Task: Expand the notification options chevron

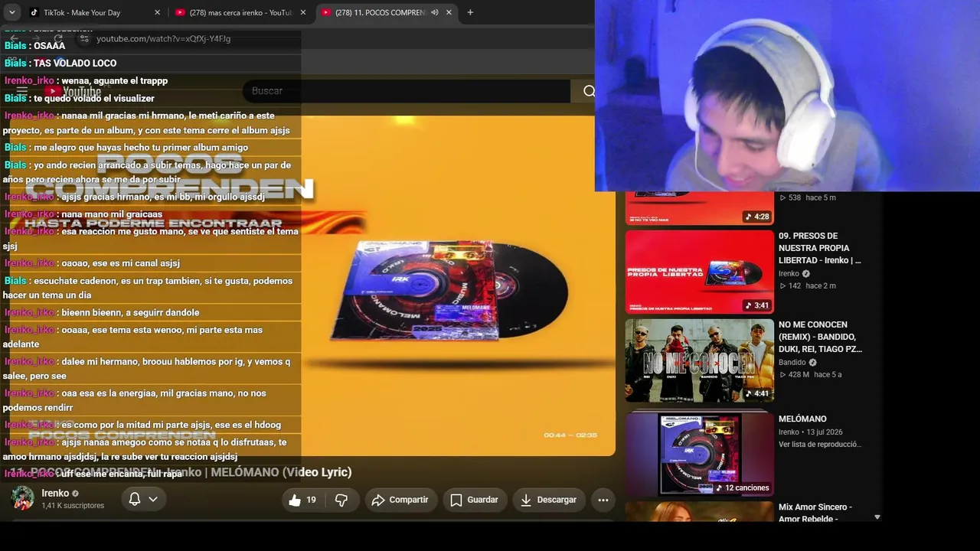Action: point(153,499)
